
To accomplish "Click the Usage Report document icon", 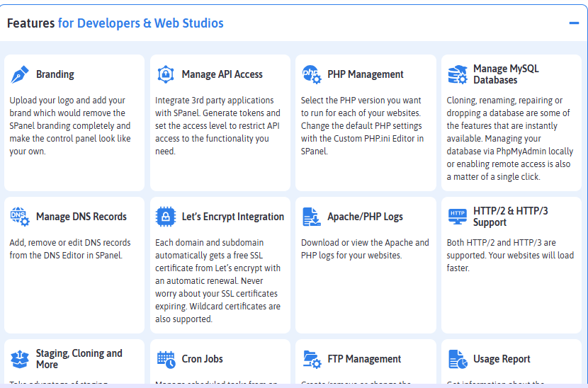I will (x=458, y=359).
